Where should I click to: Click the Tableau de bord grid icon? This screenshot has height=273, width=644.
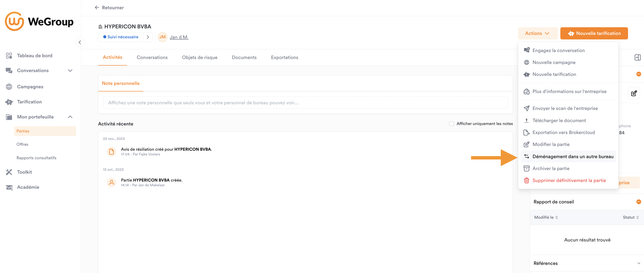(9, 56)
